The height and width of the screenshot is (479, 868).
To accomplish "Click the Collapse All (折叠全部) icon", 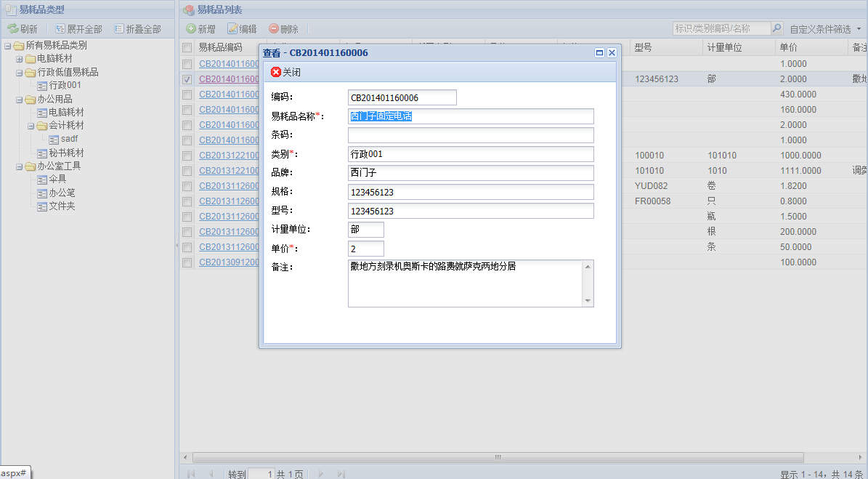I will point(119,29).
